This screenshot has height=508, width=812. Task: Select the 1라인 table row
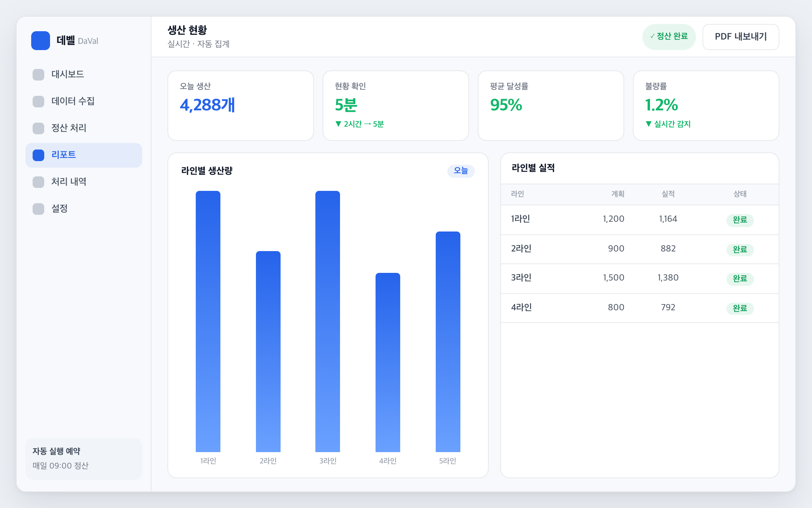(640, 220)
